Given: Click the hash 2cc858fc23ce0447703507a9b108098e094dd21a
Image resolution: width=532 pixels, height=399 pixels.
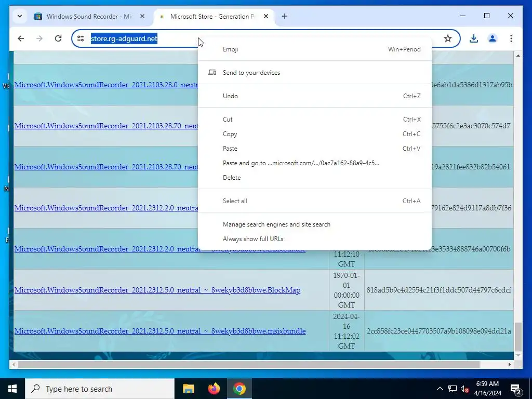Looking at the screenshot, I should pos(438,331).
